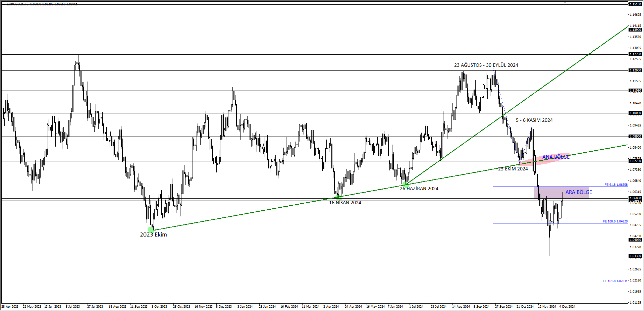Click the '7 Jun 2024' date on time axis
This screenshot has width=644, height=311.
tap(395, 307)
